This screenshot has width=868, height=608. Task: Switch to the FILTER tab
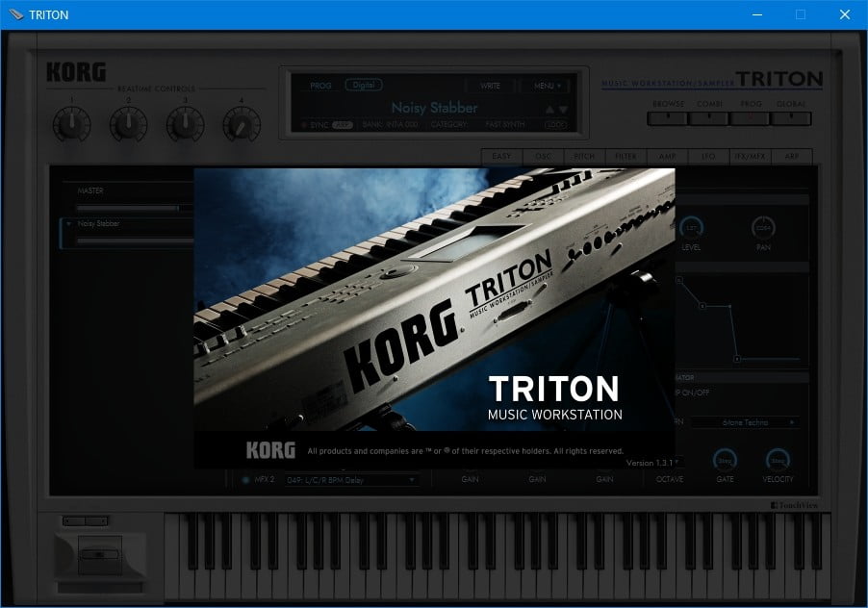[626, 157]
